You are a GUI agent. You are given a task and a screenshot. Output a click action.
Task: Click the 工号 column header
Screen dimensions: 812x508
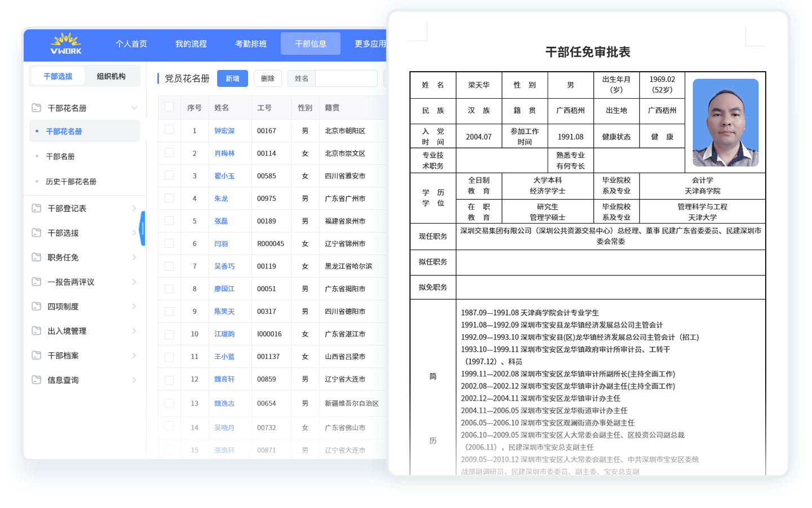[x=264, y=107]
